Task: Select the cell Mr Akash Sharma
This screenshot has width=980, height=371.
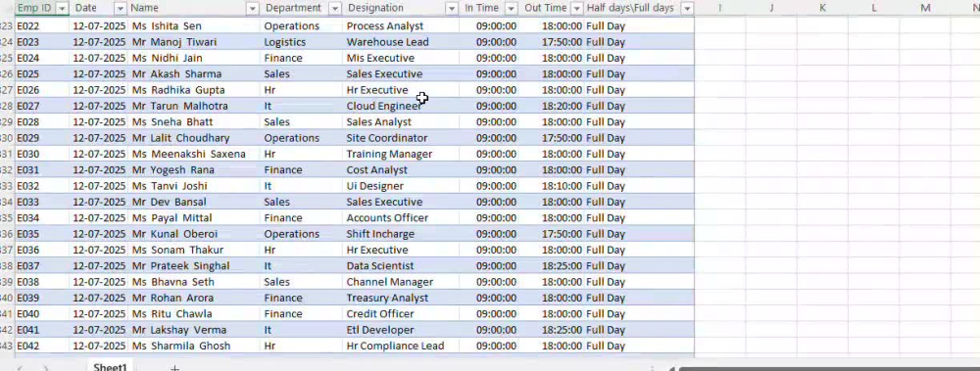Action: (194, 73)
